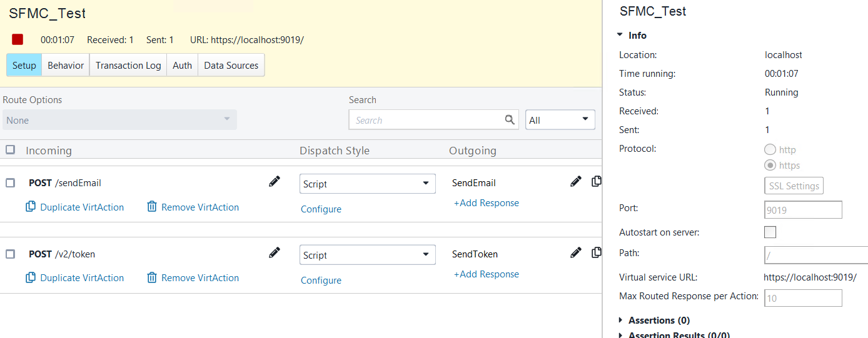Open the Data Sources tab

point(231,65)
